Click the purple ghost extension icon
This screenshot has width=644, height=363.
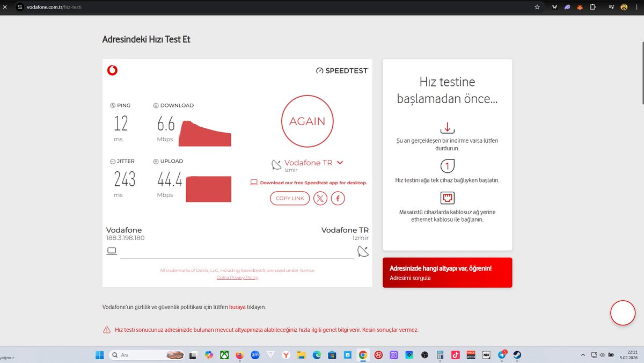[567, 8]
